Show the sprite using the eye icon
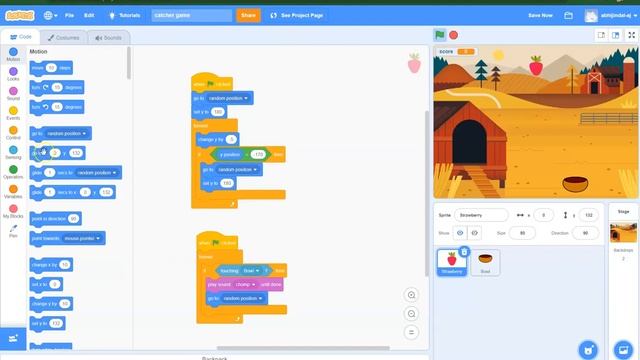Viewport: 640px width, 360px height. 460,233
